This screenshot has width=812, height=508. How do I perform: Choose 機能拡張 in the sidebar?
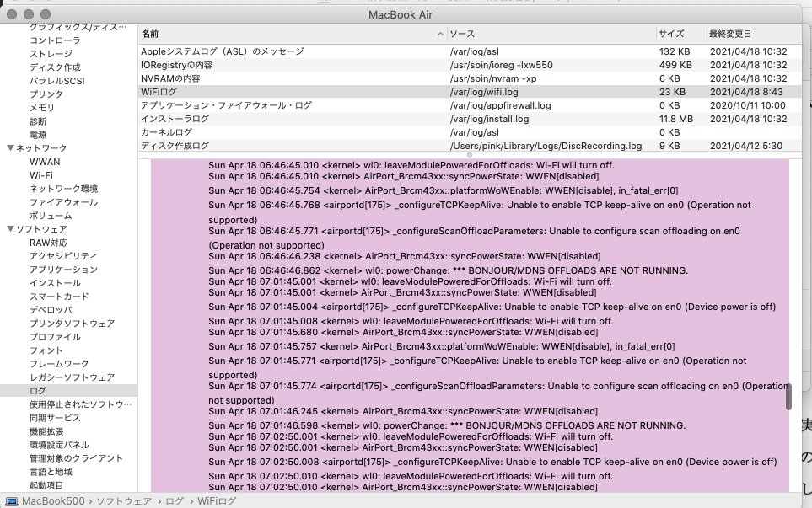pos(47,431)
